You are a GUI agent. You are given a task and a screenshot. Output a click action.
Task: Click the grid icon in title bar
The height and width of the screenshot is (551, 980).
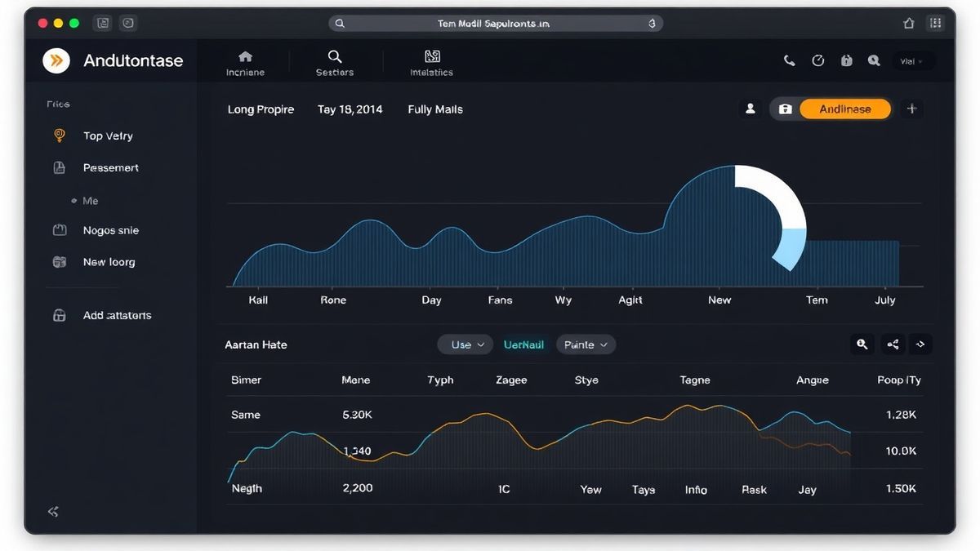(x=936, y=24)
